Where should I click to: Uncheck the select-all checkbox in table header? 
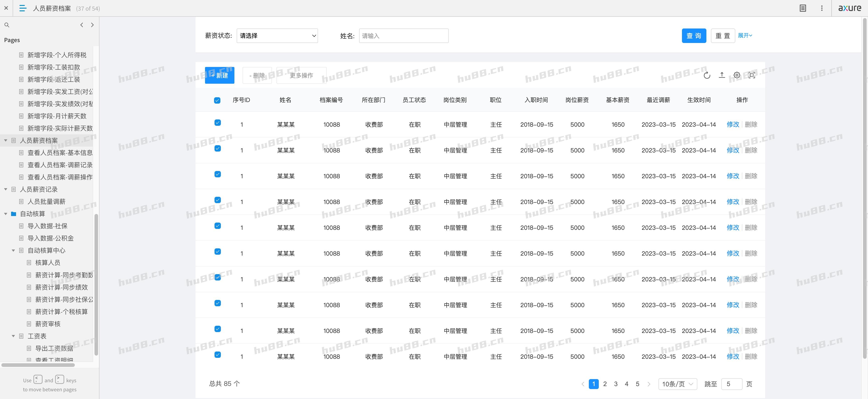pyautogui.click(x=217, y=100)
